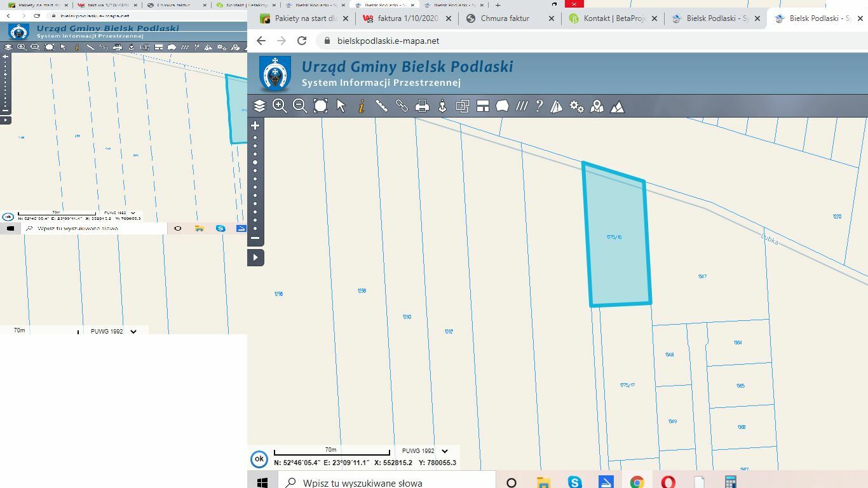Open the gears settings icon
The height and width of the screenshot is (488, 868).
tap(576, 106)
